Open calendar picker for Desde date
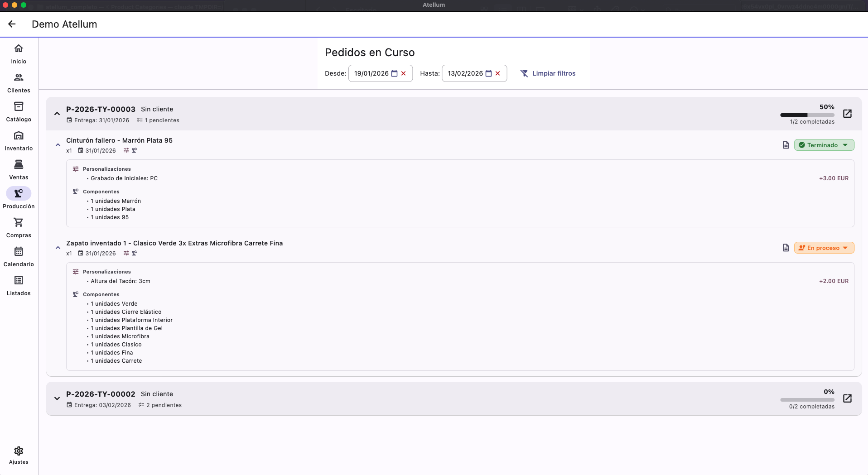The height and width of the screenshot is (475, 868). [x=394, y=73]
